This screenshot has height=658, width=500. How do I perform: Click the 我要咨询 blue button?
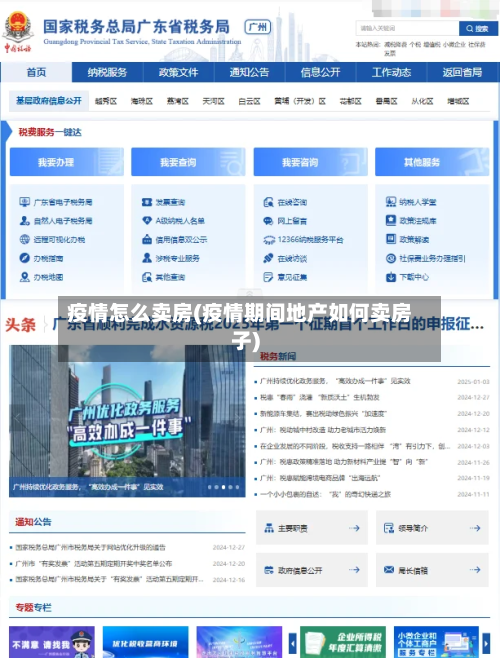[x=311, y=162]
